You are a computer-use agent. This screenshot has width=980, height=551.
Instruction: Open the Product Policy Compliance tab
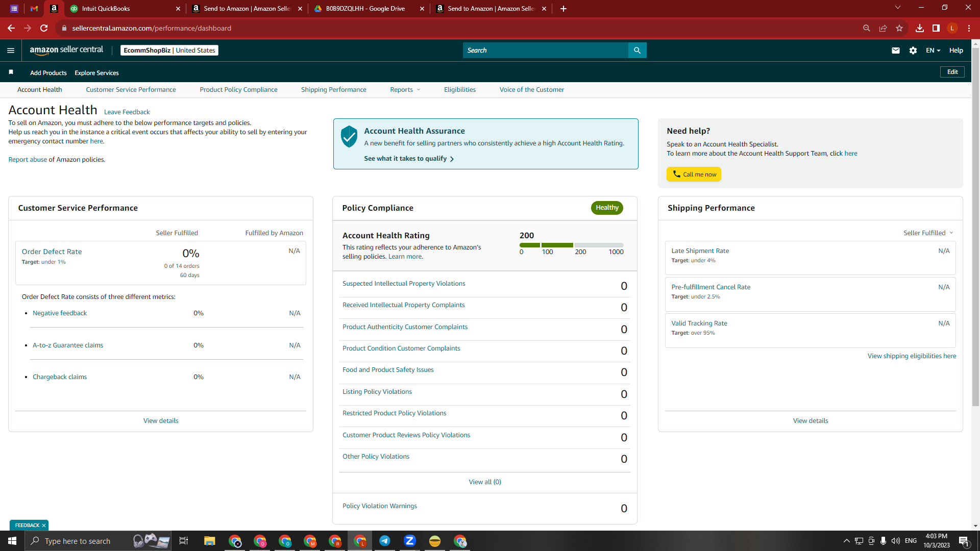pos(238,89)
